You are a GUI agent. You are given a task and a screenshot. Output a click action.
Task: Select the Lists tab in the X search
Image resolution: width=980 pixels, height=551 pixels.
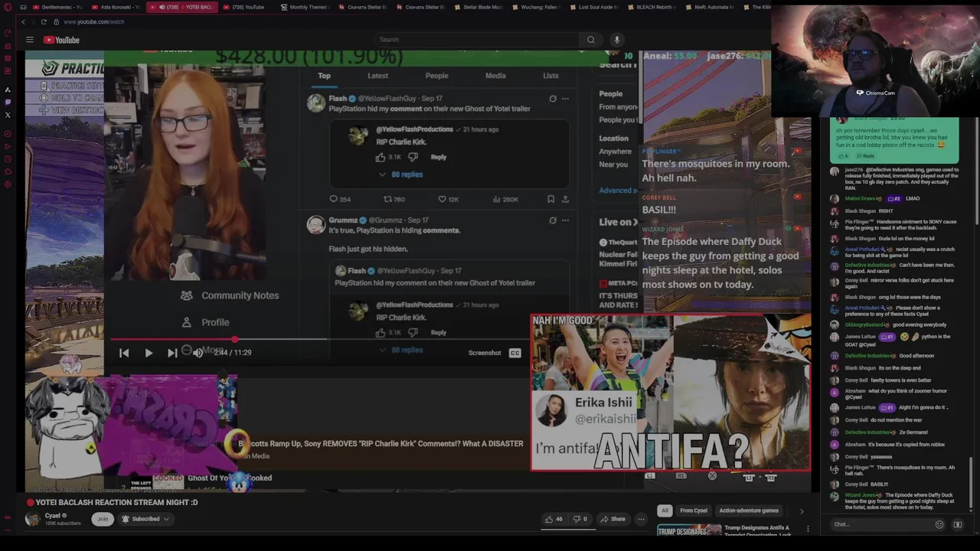[550, 76]
